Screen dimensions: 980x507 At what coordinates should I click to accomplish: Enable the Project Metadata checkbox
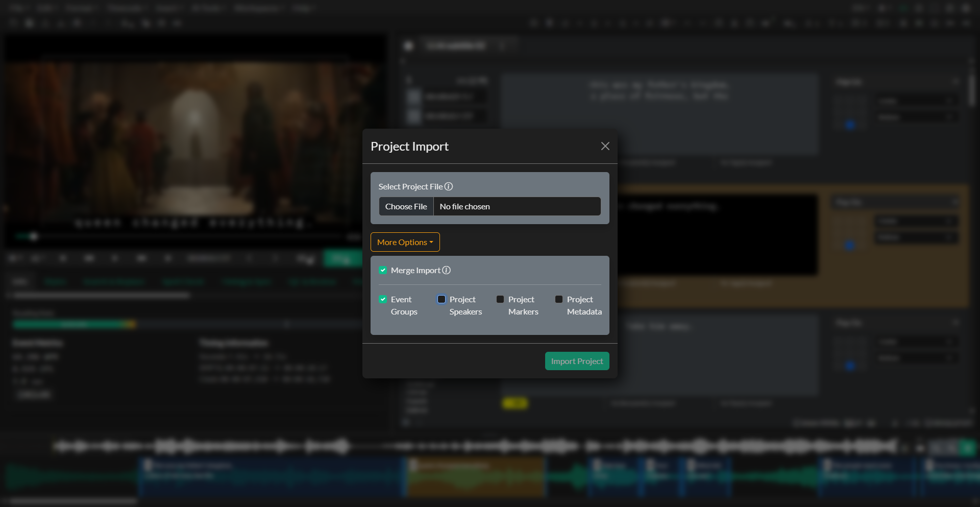pyautogui.click(x=559, y=299)
